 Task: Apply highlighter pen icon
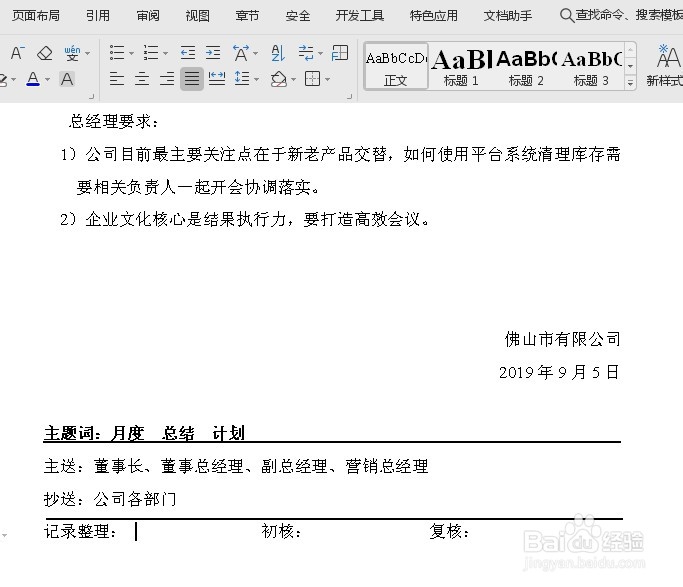[x=3, y=80]
